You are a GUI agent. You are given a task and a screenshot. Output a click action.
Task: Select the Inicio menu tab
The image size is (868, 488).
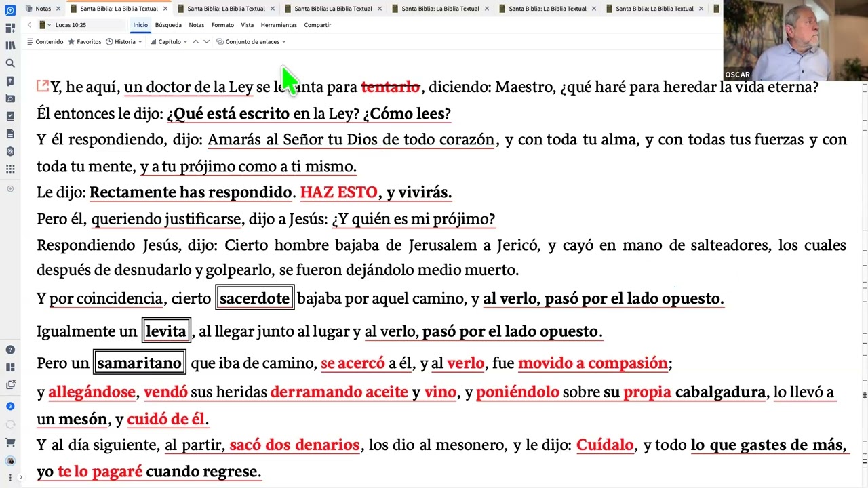pos(140,25)
